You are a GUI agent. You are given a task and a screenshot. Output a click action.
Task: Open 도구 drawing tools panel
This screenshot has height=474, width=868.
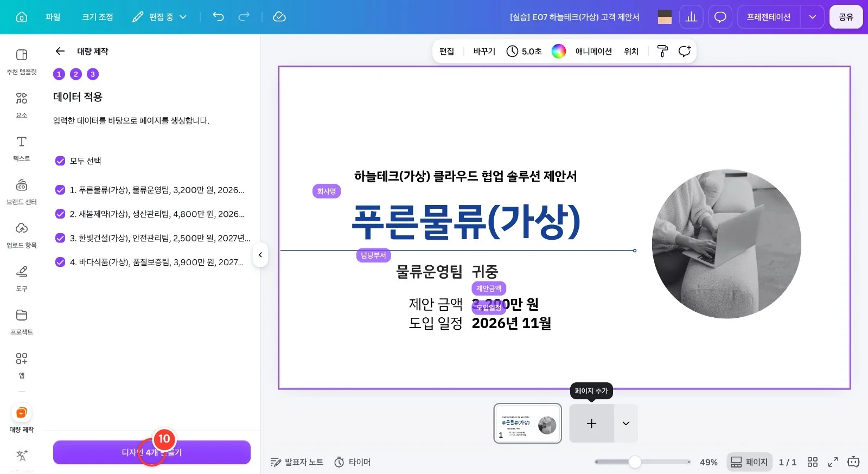pyautogui.click(x=22, y=278)
